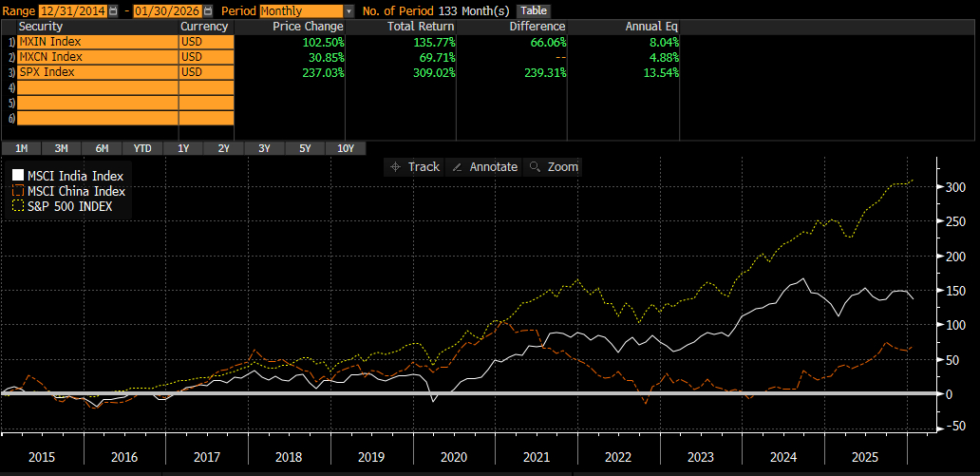The width and height of the screenshot is (980, 476).
Task: Click the empty security row 4 field
Action: click(x=97, y=87)
